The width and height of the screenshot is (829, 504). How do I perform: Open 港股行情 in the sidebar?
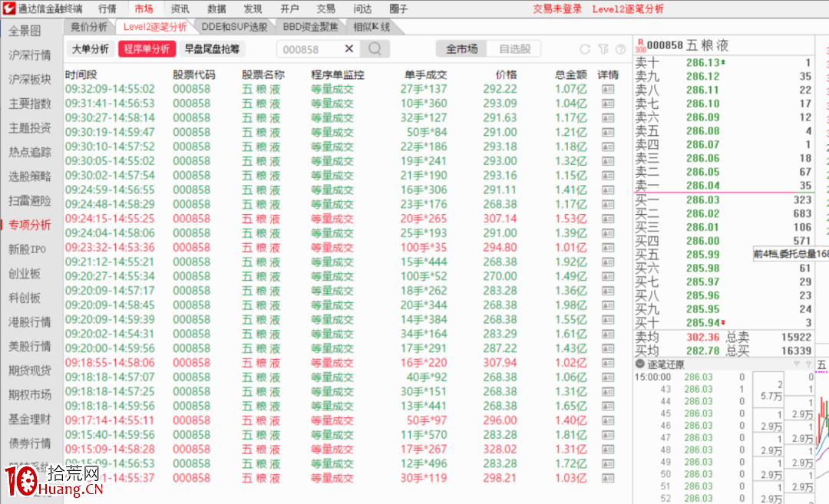(30, 322)
